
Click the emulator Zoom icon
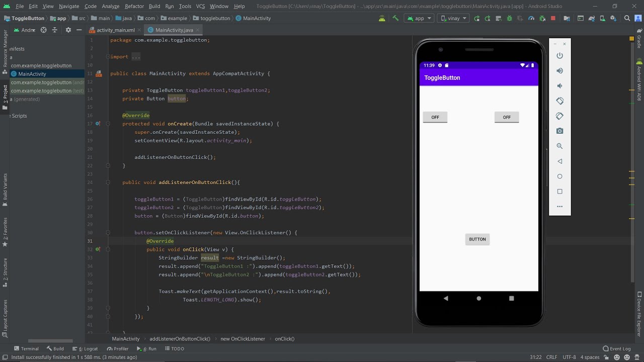pyautogui.click(x=559, y=146)
